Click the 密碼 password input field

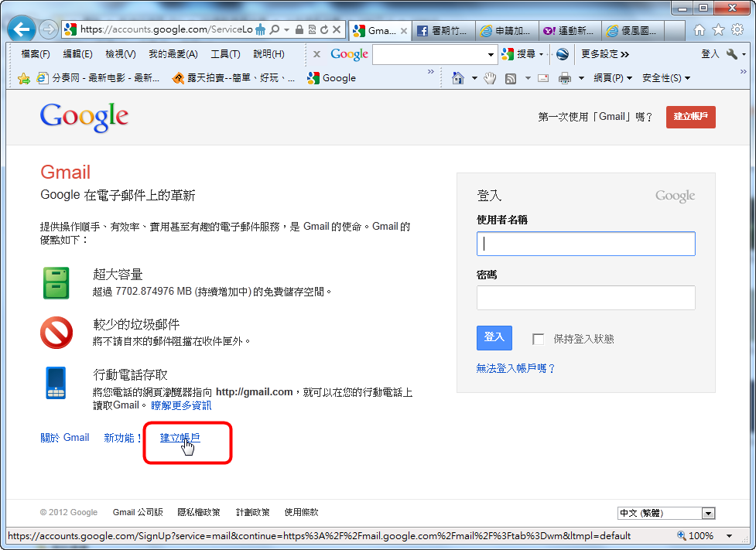586,298
